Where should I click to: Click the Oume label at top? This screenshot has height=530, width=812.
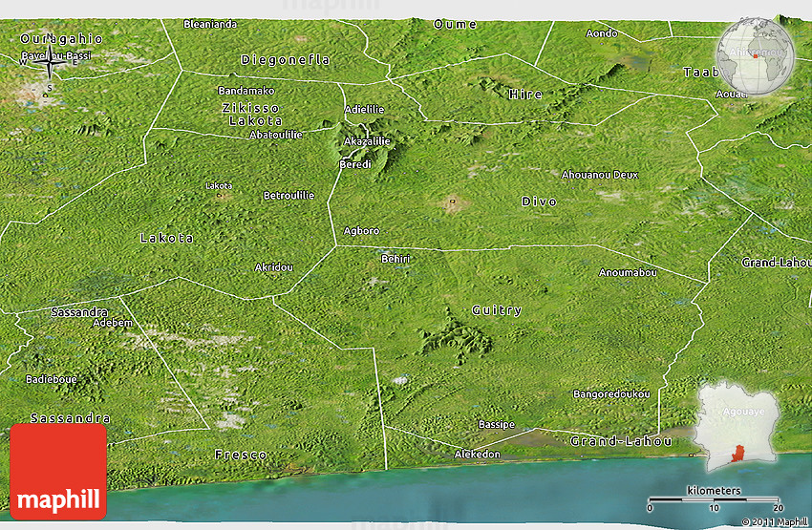click(x=455, y=24)
